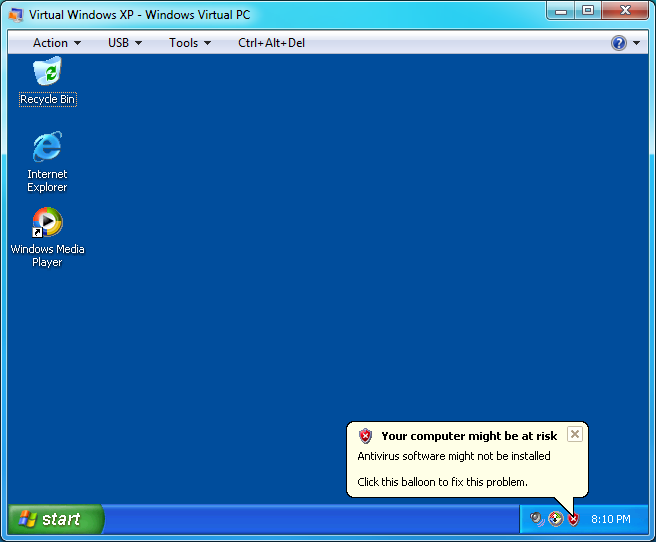Expand the arrow next to the help icon
Image resolution: width=656 pixels, height=542 pixels.
[x=637, y=43]
